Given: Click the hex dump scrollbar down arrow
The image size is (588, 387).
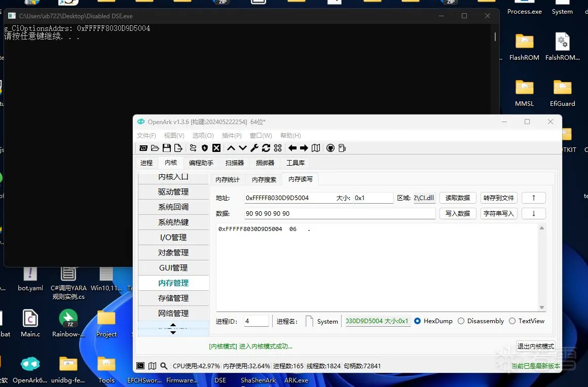Looking at the screenshot, I should point(542,307).
